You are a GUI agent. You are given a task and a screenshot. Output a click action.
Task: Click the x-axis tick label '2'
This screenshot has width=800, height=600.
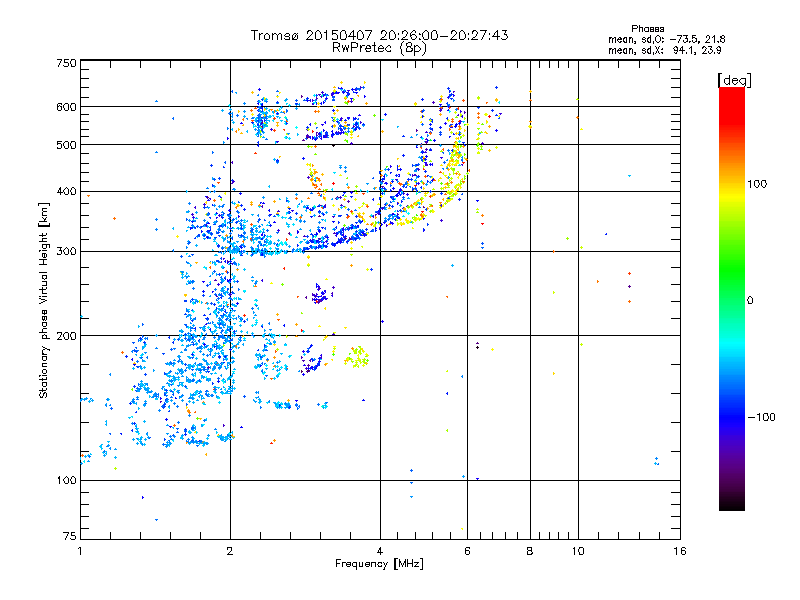(x=230, y=551)
